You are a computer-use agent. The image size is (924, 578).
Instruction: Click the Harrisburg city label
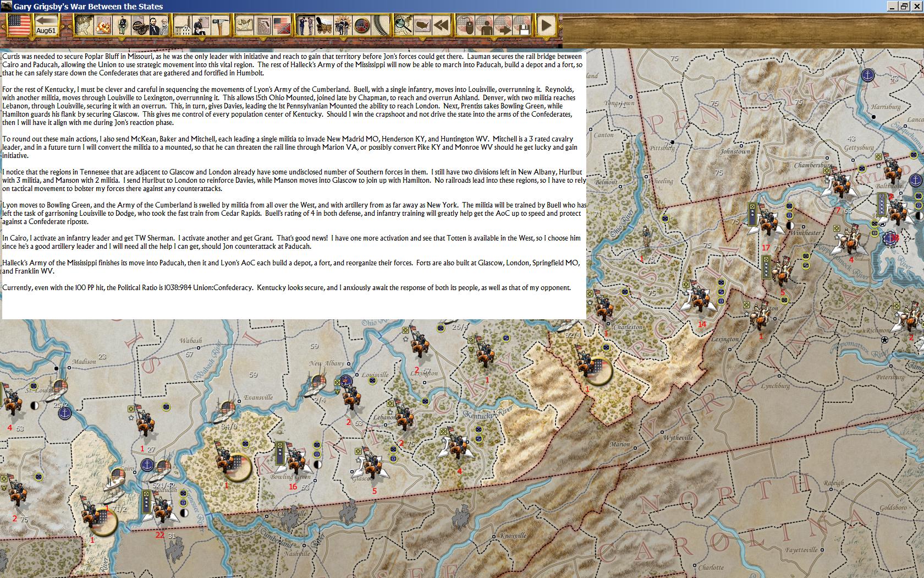(886, 107)
